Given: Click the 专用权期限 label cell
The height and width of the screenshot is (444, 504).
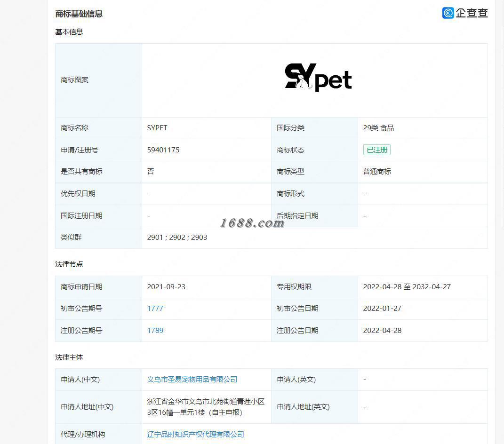Looking at the screenshot, I should coord(314,286).
